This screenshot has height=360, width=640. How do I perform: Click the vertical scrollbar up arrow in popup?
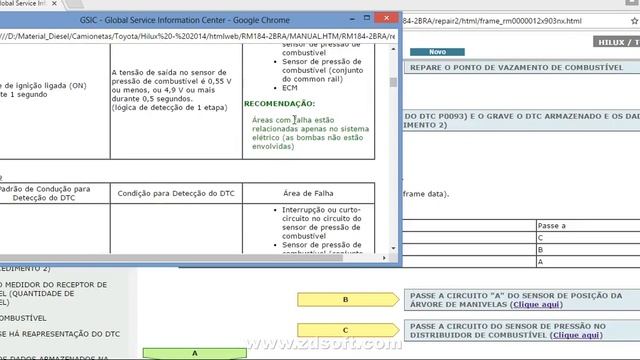point(393,49)
